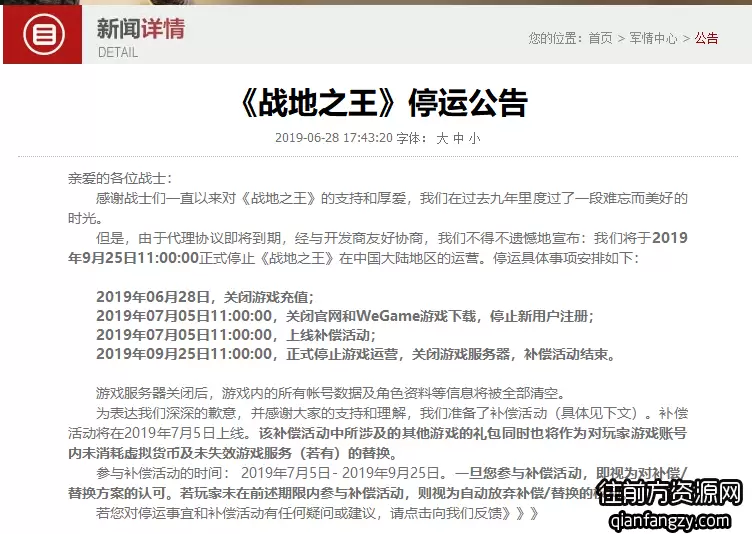Click the bold date 年9月25日11:00:00
This screenshot has height=534, width=752.
tap(133, 258)
